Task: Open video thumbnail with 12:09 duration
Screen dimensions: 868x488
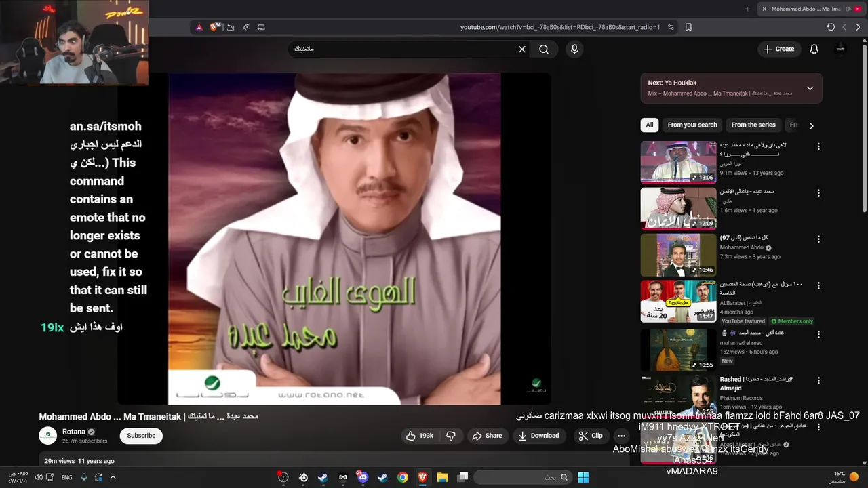Action: pyautogui.click(x=678, y=209)
